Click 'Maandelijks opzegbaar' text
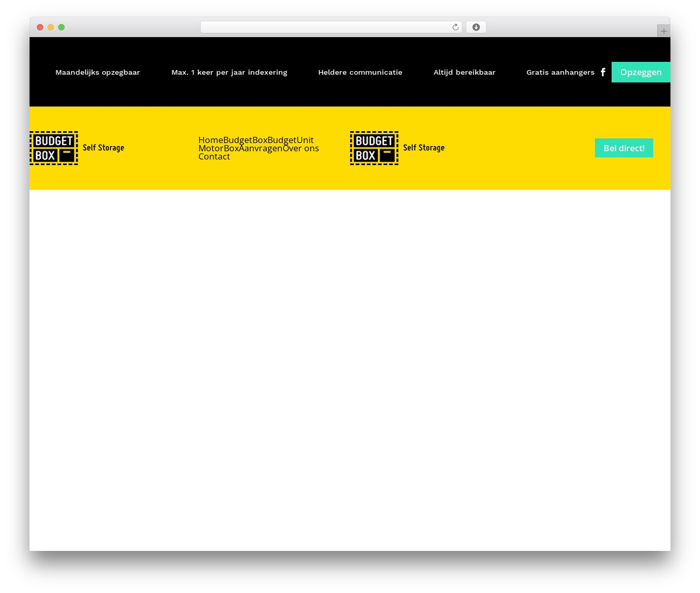 [98, 72]
